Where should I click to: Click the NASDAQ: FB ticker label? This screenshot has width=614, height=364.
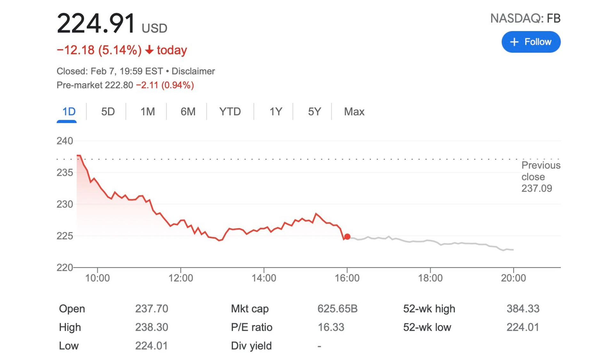[525, 19]
